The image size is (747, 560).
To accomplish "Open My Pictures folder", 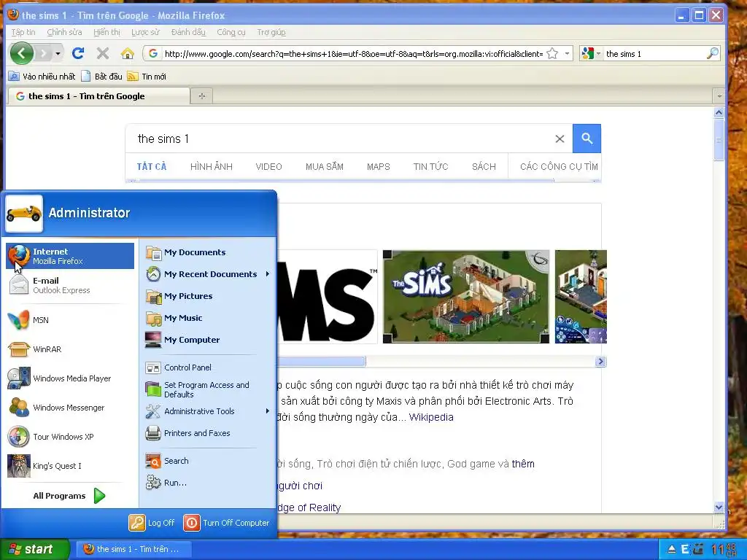I will pos(208,296).
